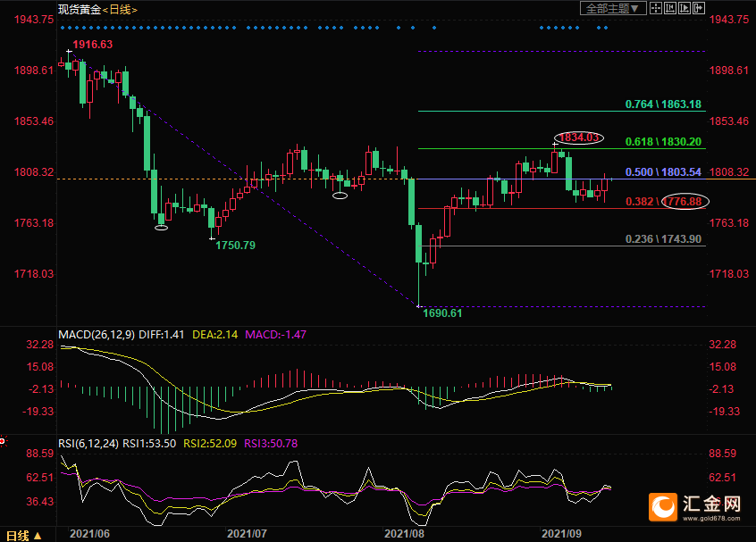Image resolution: width=756 pixels, height=542 pixels.
Task: Click the exit/expand panel icon
Action: coord(699,8)
